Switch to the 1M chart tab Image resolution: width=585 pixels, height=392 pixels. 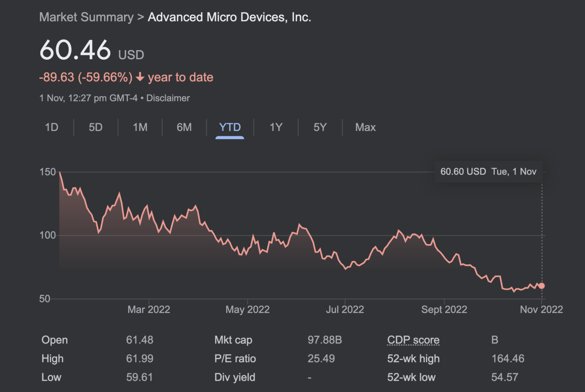tap(140, 127)
